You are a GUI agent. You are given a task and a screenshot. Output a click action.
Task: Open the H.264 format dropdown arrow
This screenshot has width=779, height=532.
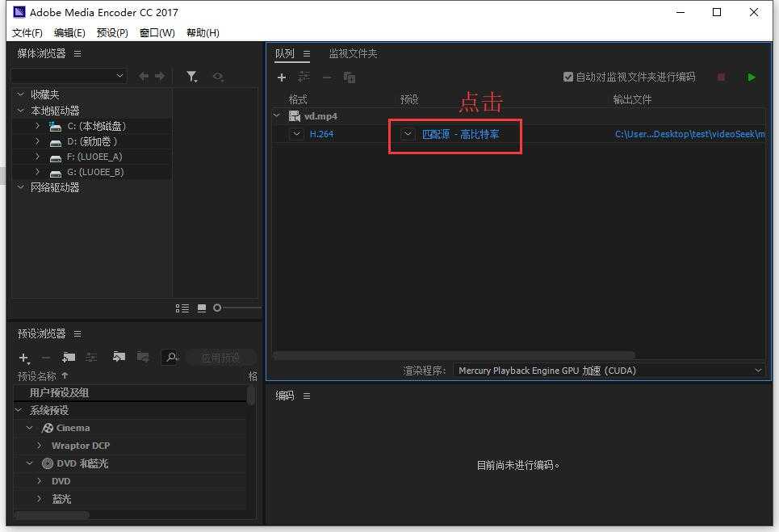(296, 134)
